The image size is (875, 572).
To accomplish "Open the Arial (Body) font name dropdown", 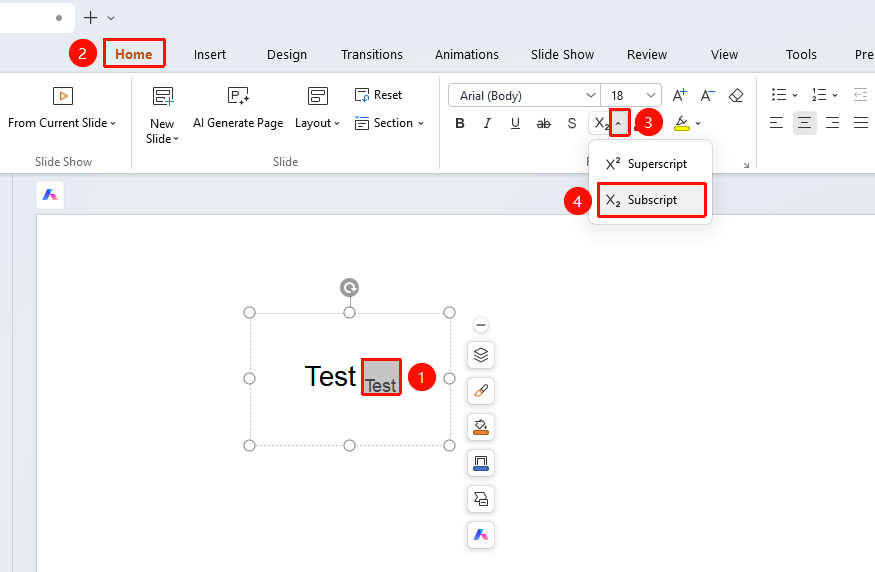I will pos(525,95).
